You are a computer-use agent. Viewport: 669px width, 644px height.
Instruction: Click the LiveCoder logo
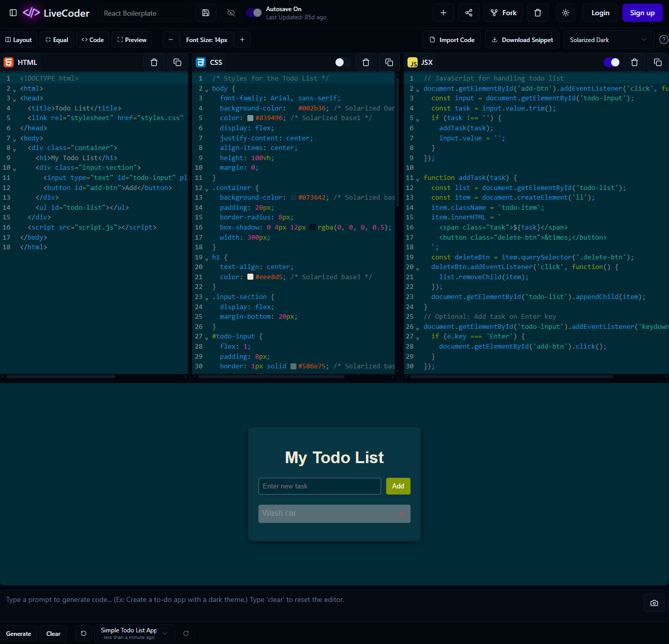pos(56,13)
